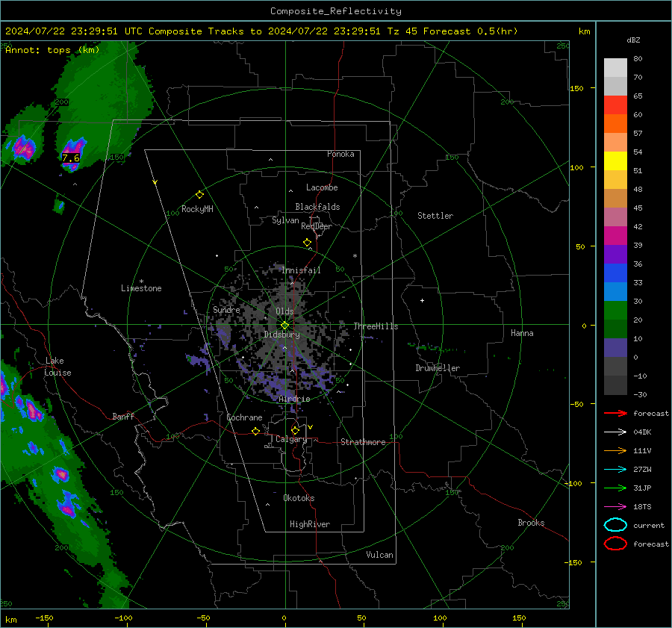This screenshot has height=628, width=672.
Task: Pick the yellow 54 dBZ color swatch
Action: pyautogui.click(x=615, y=161)
